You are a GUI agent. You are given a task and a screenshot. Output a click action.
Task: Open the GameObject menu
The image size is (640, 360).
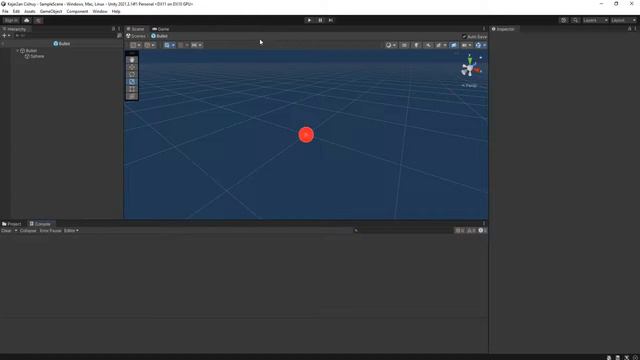51,11
